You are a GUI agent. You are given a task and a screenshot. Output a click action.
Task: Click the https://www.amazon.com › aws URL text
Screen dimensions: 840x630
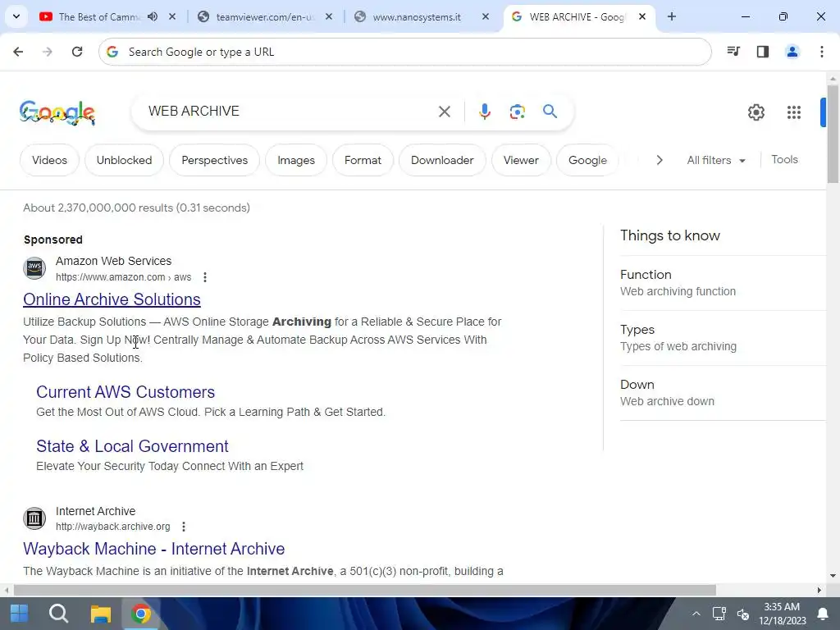pyautogui.click(x=123, y=277)
